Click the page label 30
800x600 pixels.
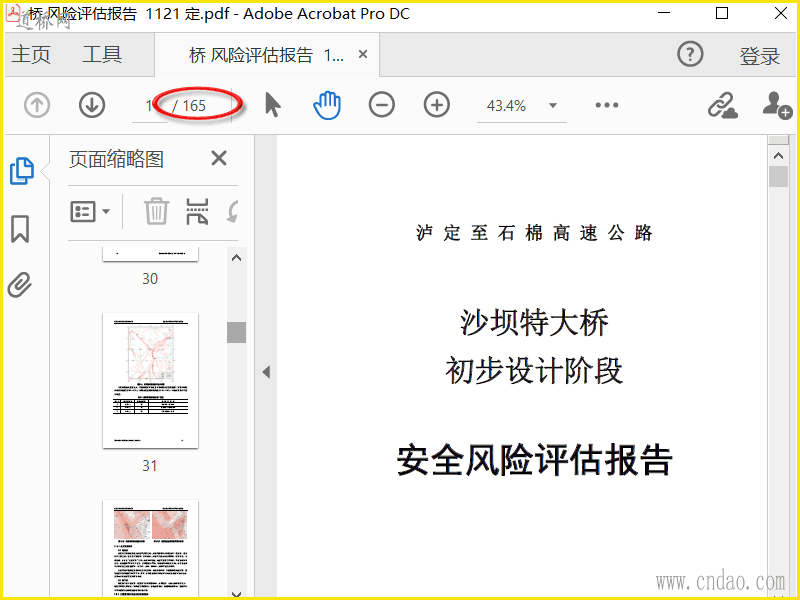click(x=150, y=279)
